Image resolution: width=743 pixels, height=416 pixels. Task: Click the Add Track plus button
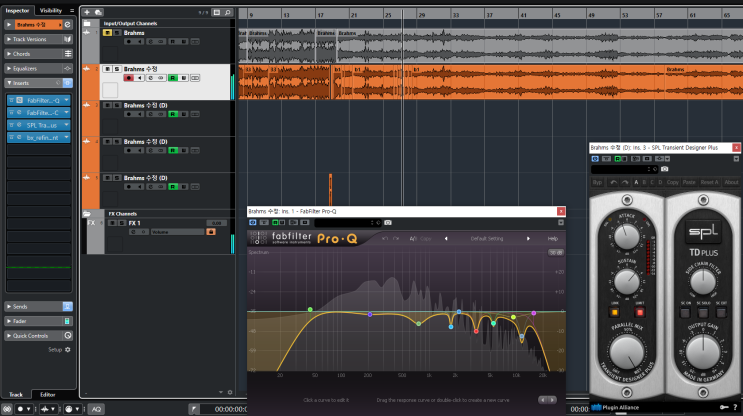87,12
